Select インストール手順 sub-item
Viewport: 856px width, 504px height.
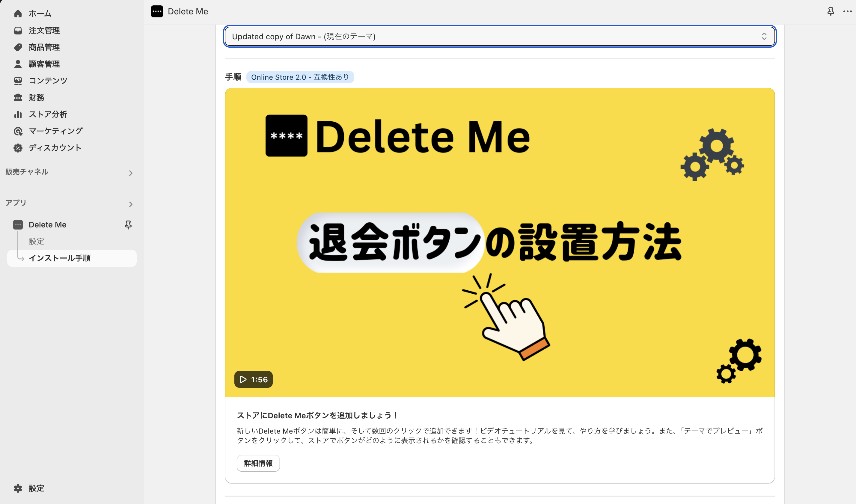[x=72, y=258]
